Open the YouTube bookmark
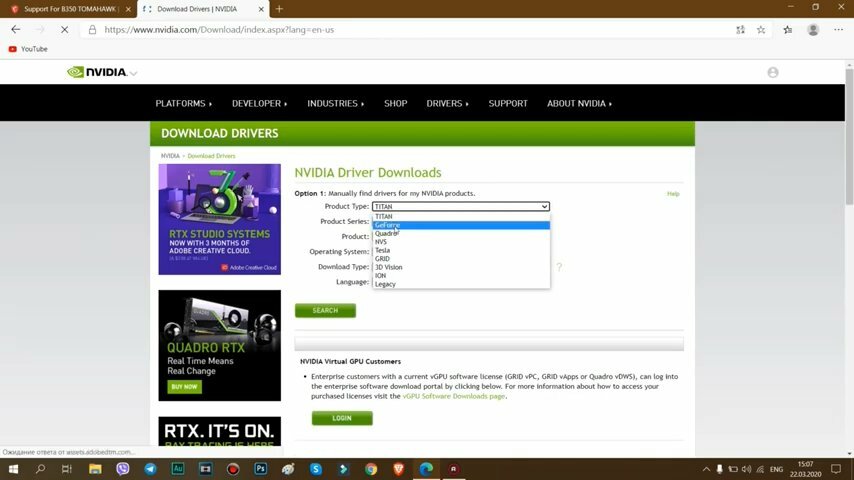The height and width of the screenshot is (480, 854). pyautogui.click(x=28, y=49)
